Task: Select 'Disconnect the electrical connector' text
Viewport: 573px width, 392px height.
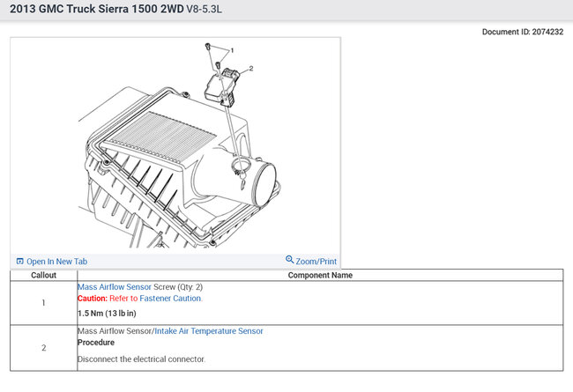Action: (x=141, y=359)
